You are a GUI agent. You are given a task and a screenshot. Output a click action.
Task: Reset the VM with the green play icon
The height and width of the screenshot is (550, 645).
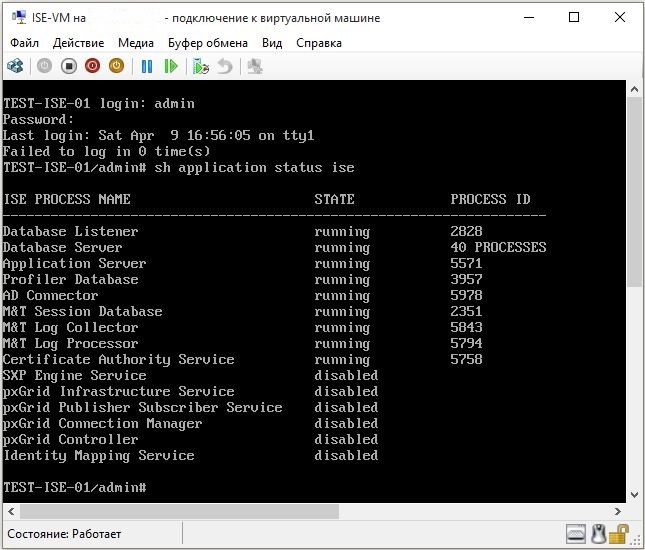tap(171, 66)
